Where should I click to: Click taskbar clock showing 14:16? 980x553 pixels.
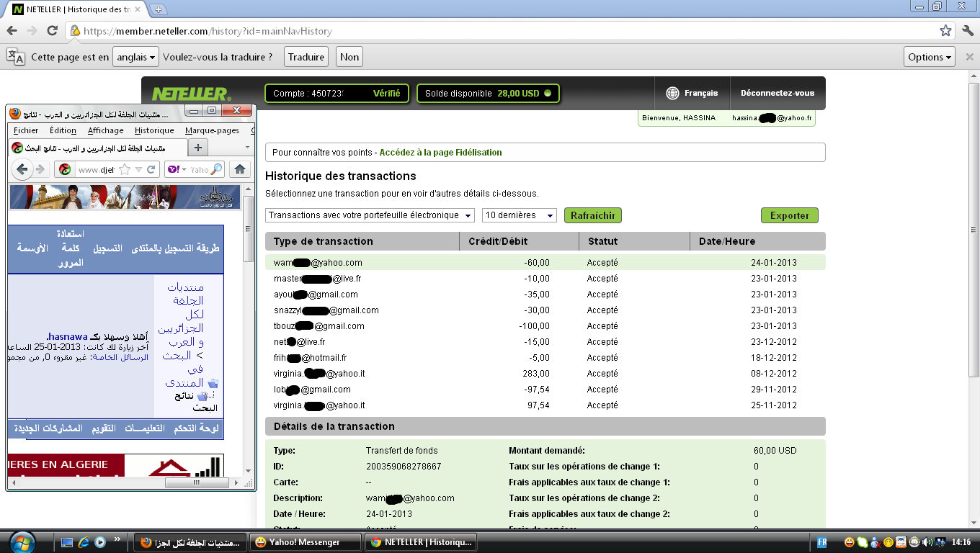961,542
